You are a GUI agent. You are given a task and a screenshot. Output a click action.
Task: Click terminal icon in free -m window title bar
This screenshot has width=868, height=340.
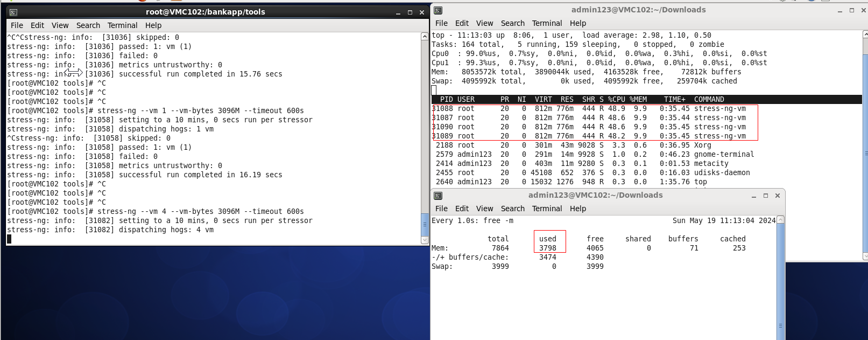click(438, 196)
